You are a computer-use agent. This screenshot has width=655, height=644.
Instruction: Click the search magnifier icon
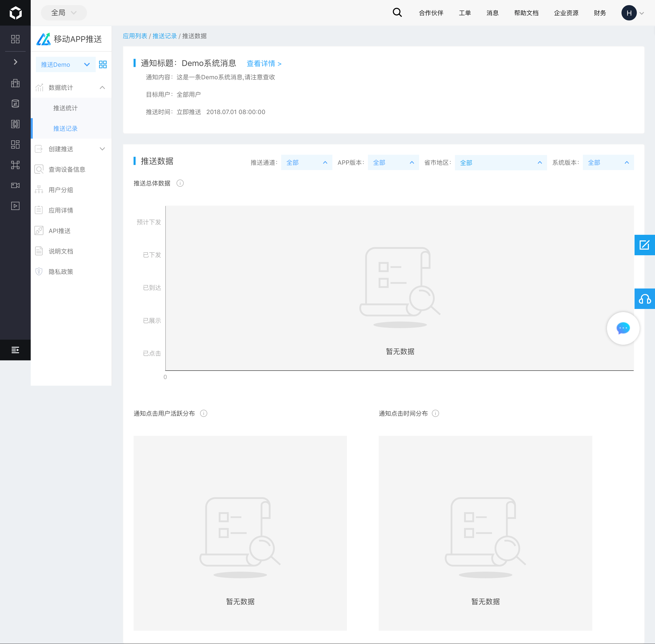click(397, 13)
